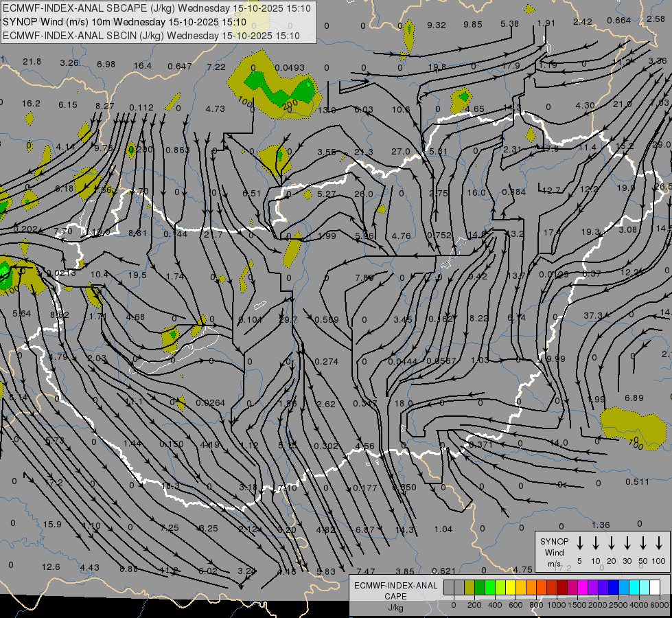
Task: Pick the pure yellow CAPE legend swatch
Action: pyautogui.click(x=511, y=588)
